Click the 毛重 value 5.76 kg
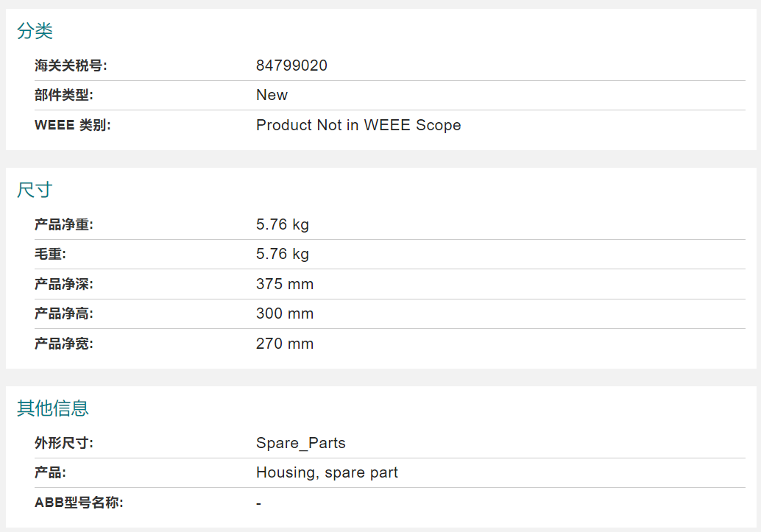The image size is (761, 532). tap(283, 255)
